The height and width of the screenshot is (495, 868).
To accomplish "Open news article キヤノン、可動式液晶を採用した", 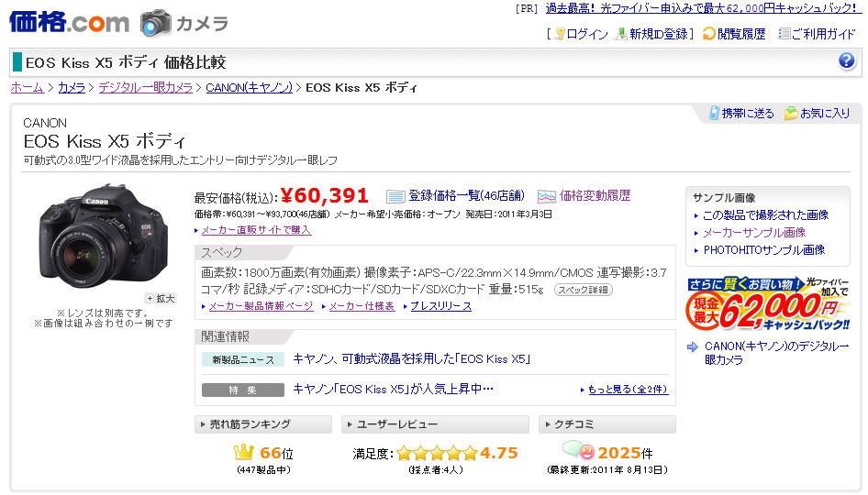I will point(411,359).
